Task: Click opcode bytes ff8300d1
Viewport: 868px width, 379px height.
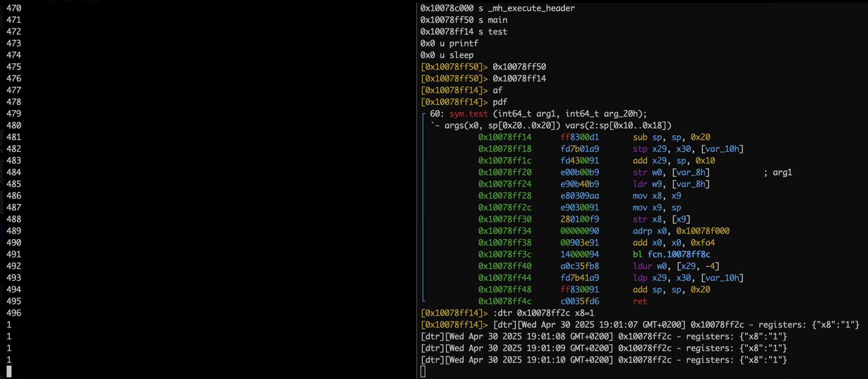Action: (x=580, y=137)
